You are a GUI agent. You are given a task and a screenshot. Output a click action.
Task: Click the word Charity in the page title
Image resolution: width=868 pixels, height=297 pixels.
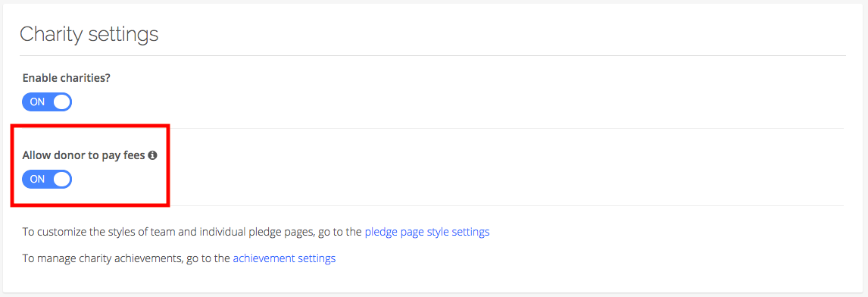pos(52,34)
